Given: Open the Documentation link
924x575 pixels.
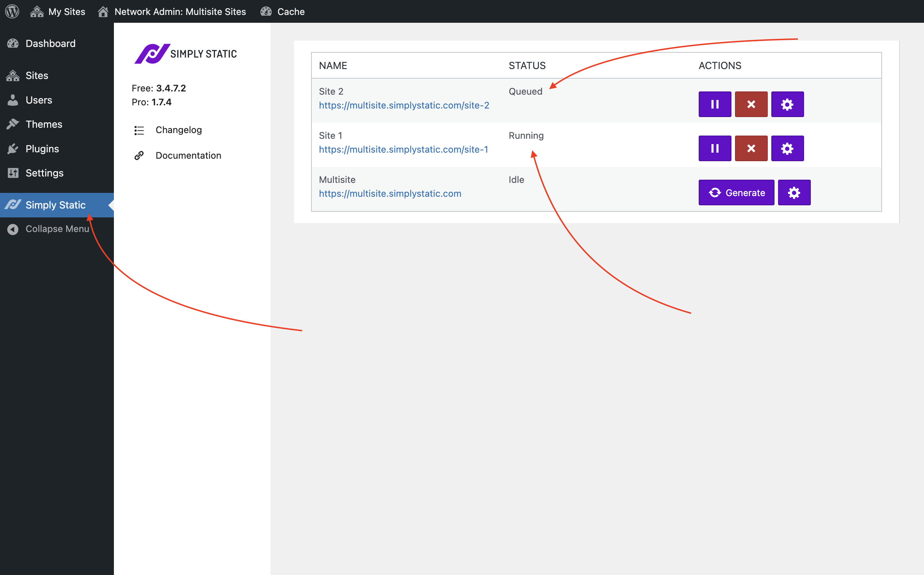Looking at the screenshot, I should click(188, 155).
